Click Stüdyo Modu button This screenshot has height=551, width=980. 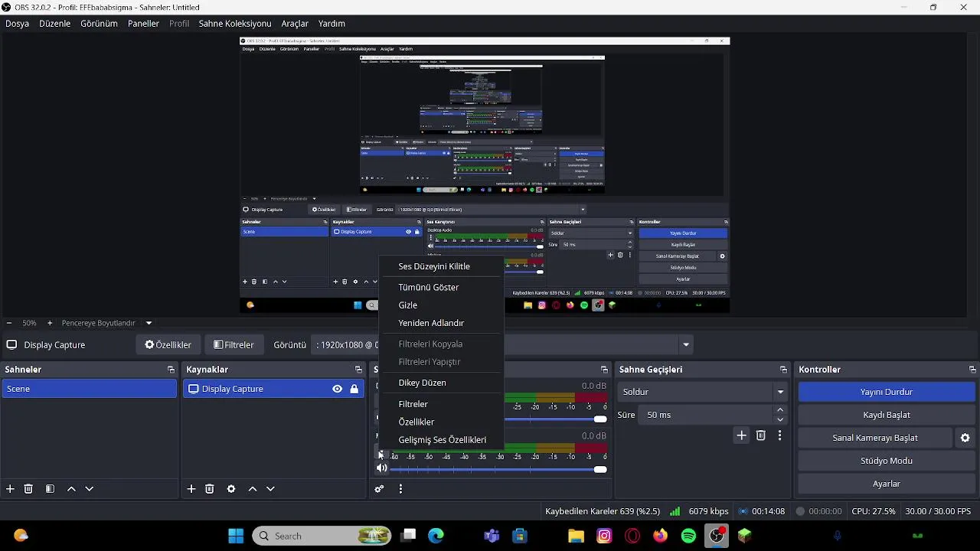(x=886, y=461)
